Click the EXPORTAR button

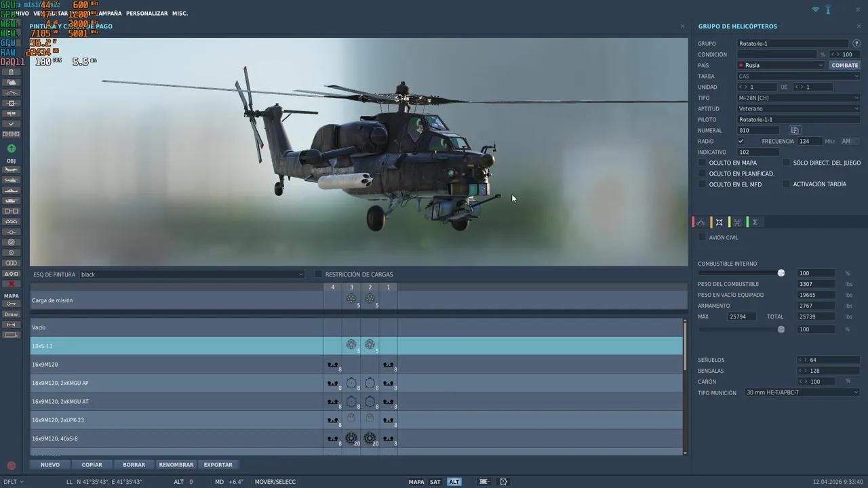218,465
